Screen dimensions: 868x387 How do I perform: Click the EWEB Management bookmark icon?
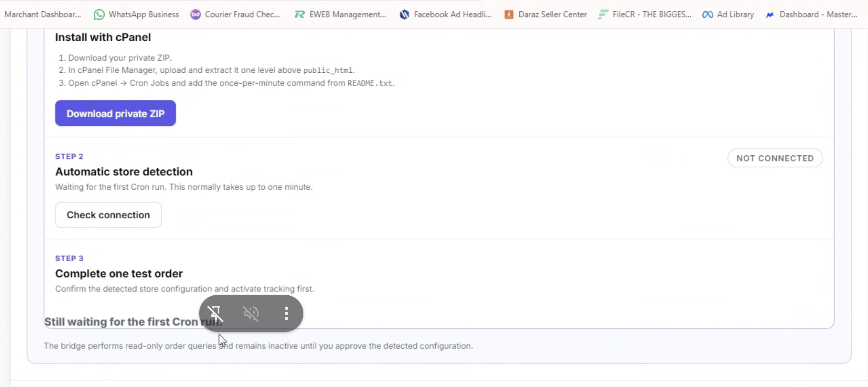299,15
